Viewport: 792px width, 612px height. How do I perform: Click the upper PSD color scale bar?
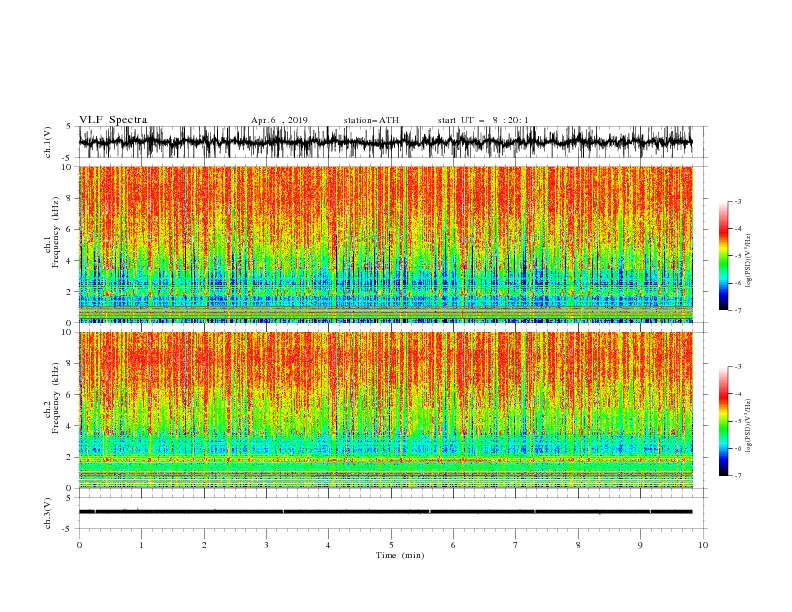723,256
